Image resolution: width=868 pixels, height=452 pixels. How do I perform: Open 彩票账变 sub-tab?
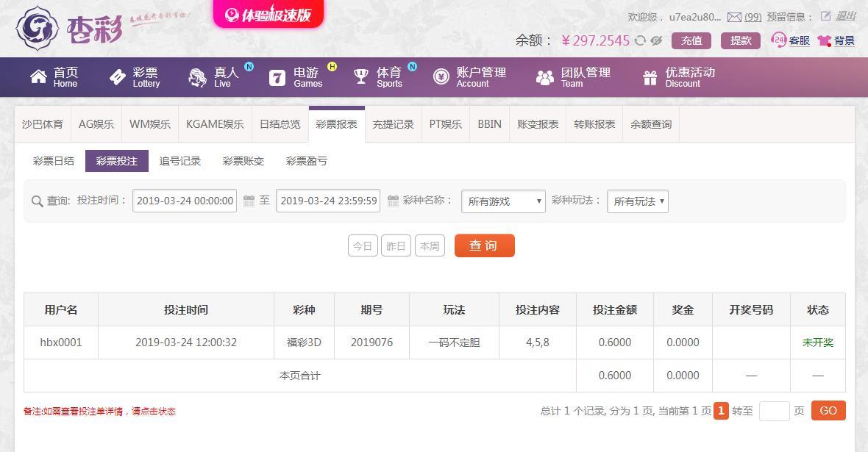[243, 161]
